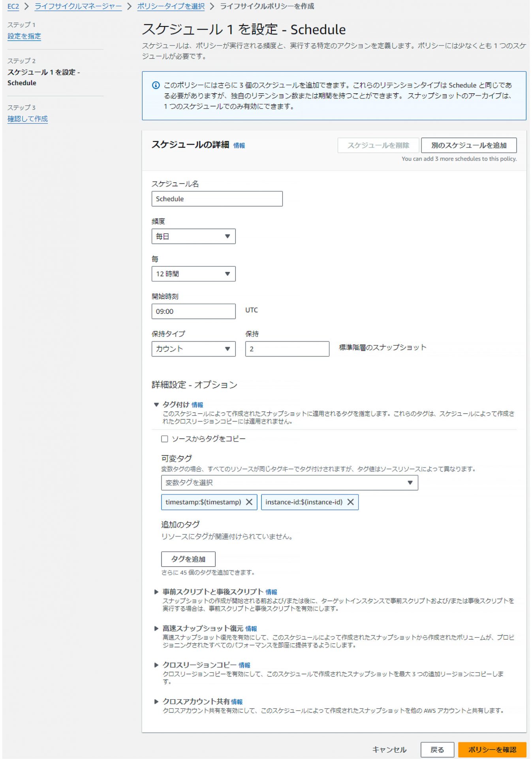Click スケジュールを削除 button
Viewport: 532px width, 759px height.
(378, 145)
